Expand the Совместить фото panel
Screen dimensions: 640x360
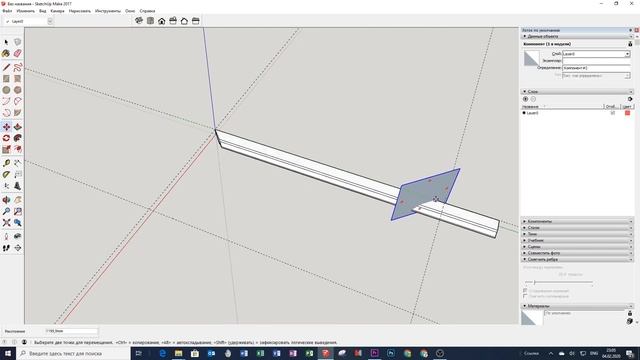(577, 253)
